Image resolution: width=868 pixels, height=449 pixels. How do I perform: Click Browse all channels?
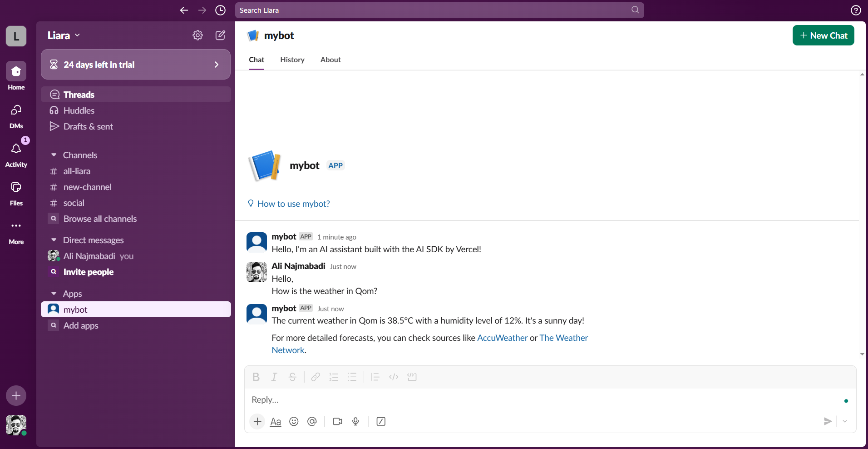(x=136, y=219)
